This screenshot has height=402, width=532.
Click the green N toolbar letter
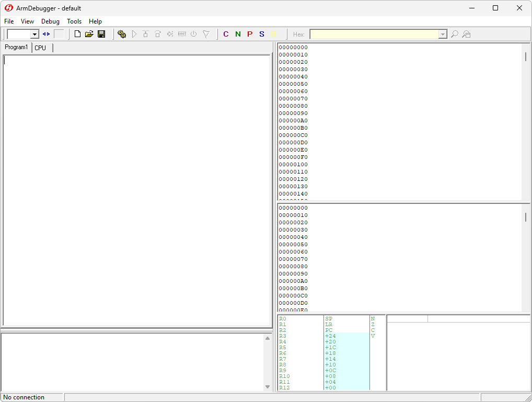click(238, 34)
